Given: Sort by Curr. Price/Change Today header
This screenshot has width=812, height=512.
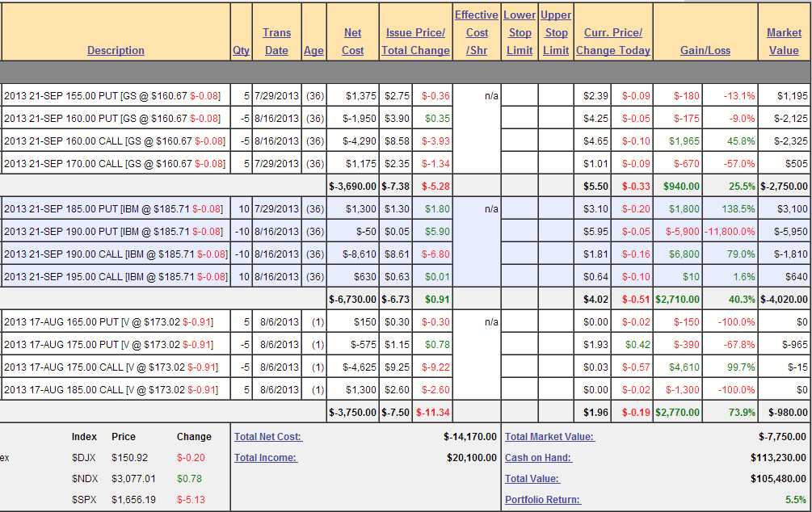Looking at the screenshot, I should click(612, 41).
